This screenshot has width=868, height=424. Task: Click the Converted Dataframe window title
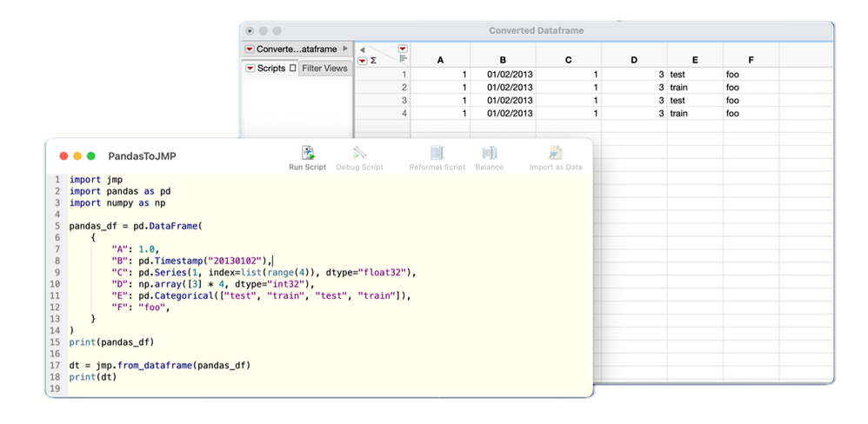click(537, 31)
